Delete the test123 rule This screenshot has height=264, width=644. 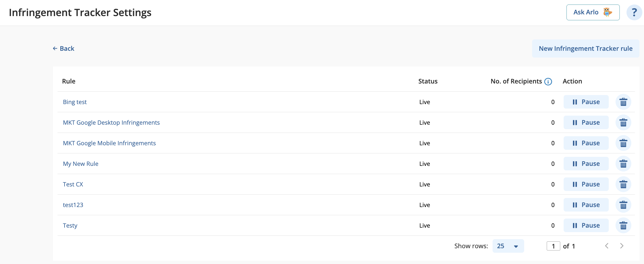point(623,205)
